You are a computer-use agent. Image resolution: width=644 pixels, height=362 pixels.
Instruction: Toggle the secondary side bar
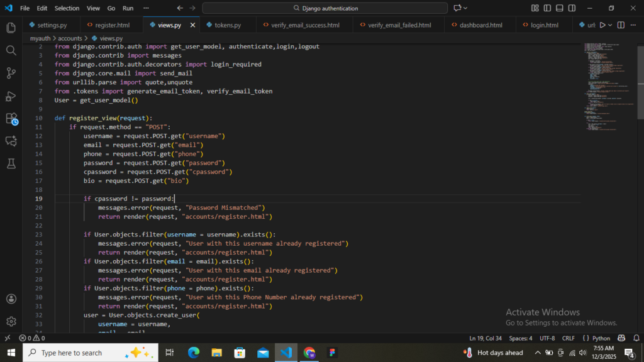pyautogui.click(x=571, y=8)
